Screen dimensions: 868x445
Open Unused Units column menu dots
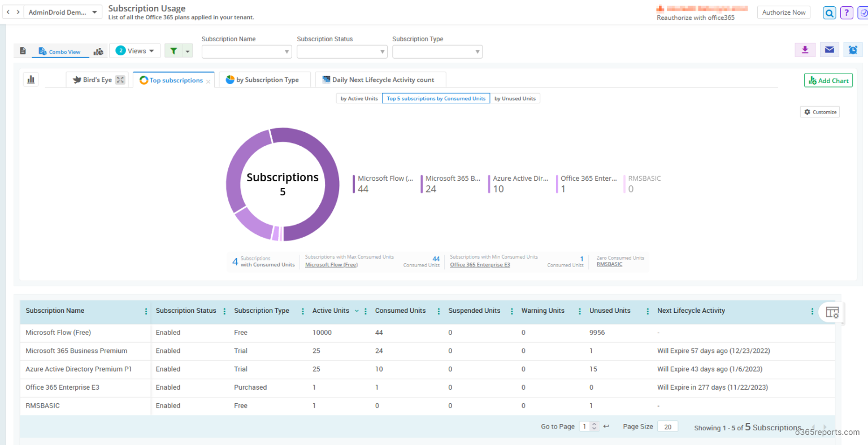648,311
